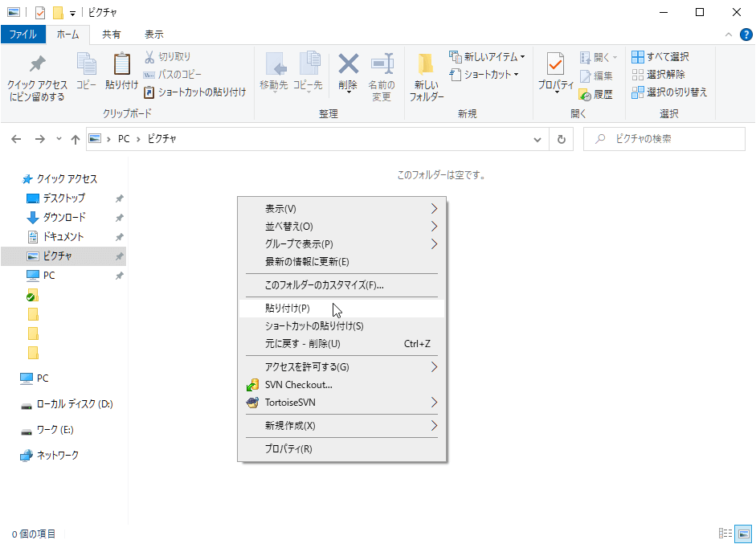
Task: Open the 新しいアイテム dropdown
Action: click(x=487, y=57)
